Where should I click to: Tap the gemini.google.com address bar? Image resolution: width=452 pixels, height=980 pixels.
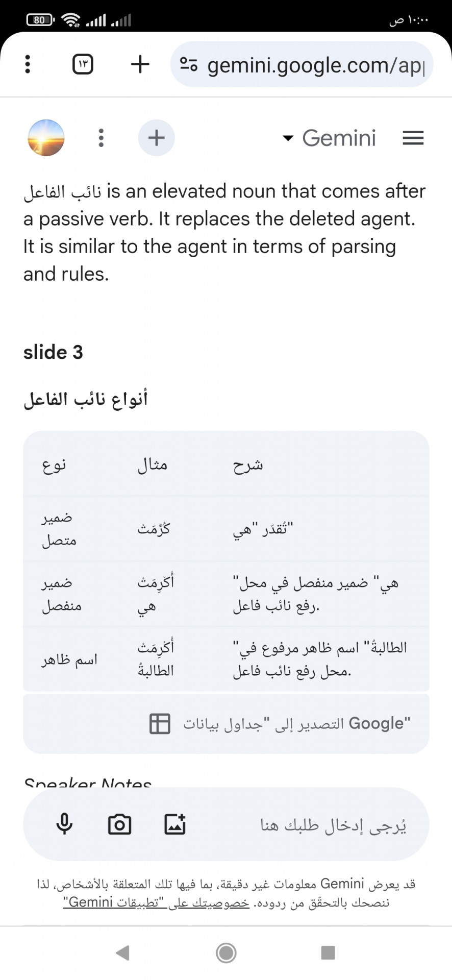[x=302, y=64]
